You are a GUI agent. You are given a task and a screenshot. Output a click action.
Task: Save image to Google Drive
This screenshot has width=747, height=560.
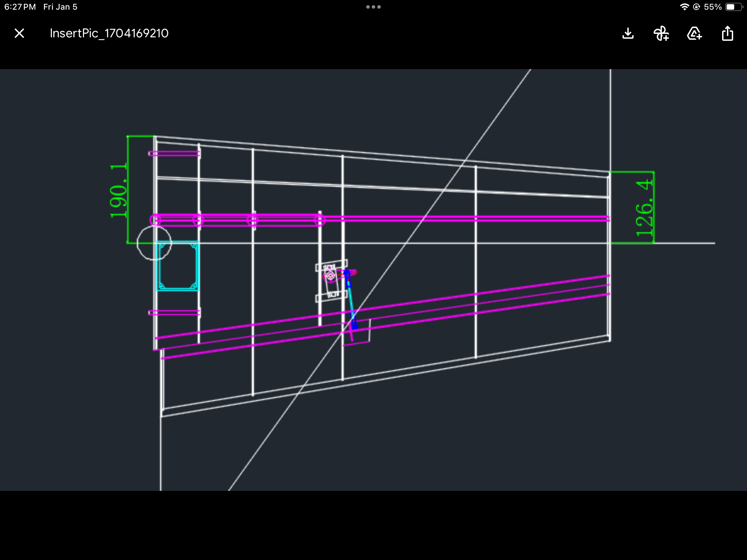point(694,34)
